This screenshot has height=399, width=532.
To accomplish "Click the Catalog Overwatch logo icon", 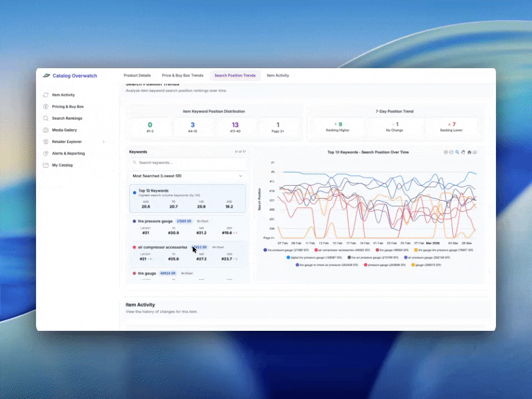I will coord(47,76).
